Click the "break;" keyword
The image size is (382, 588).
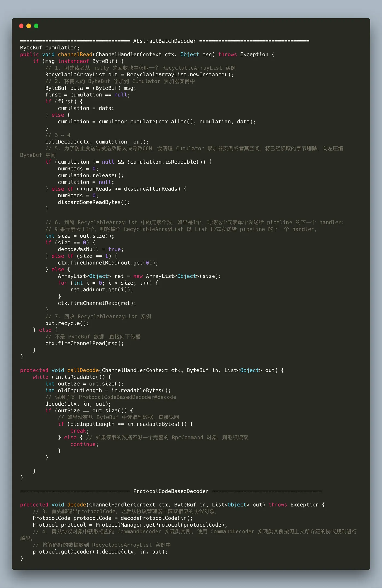pyautogui.click(x=80, y=431)
